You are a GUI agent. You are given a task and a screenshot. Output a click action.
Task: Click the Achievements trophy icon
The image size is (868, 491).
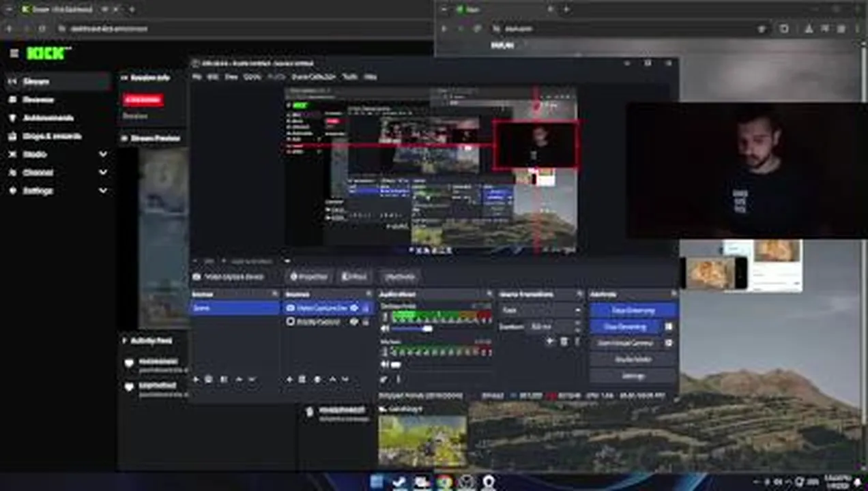click(x=12, y=118)
